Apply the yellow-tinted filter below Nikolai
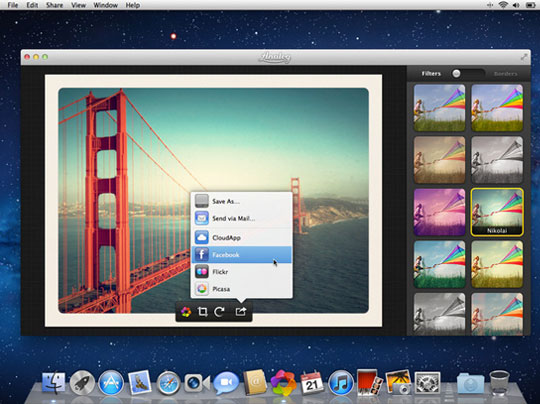This screenshot has width=540, height=404. click(497, 264)
